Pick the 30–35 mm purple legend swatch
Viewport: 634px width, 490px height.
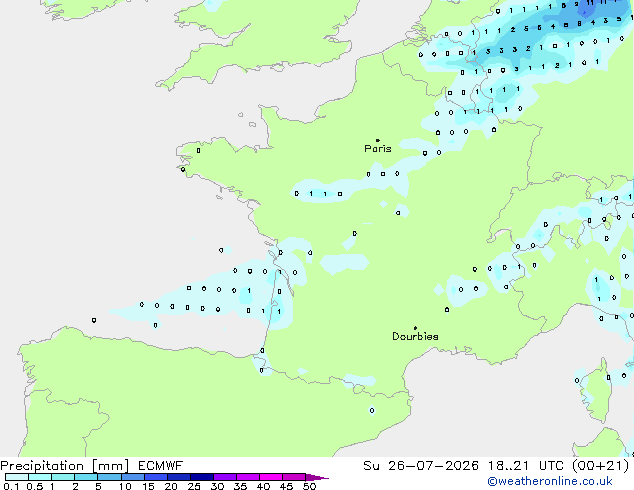(225, 477)
